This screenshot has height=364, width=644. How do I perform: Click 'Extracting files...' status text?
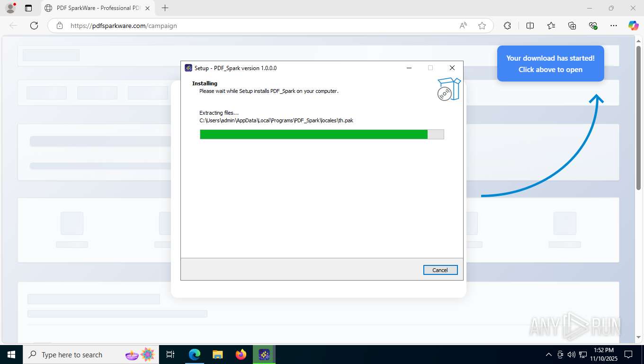pyautogui.click(x=219, y=113)
